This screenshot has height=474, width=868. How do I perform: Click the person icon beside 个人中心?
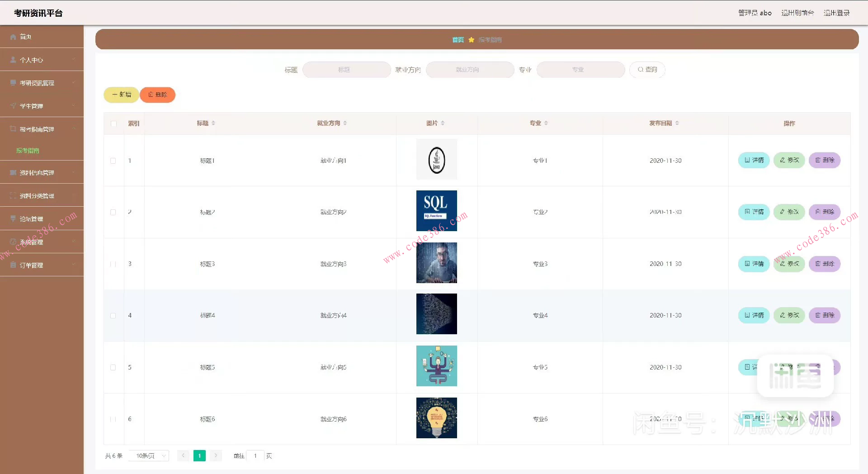click(x=13, y=60)
